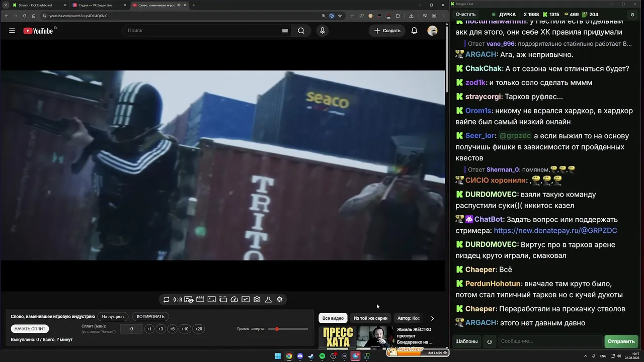Select the 'Из той же серии' chip
Image resolution: width=644 pixels, height=362 pixels.
point(370,318)
